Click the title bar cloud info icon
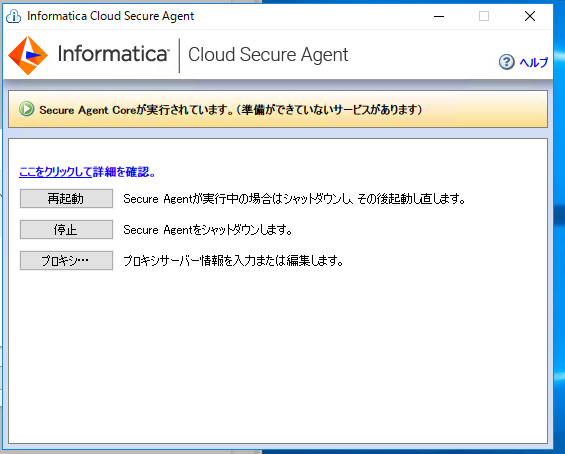Viewport: 565px width, 454px height. point(14,16)
